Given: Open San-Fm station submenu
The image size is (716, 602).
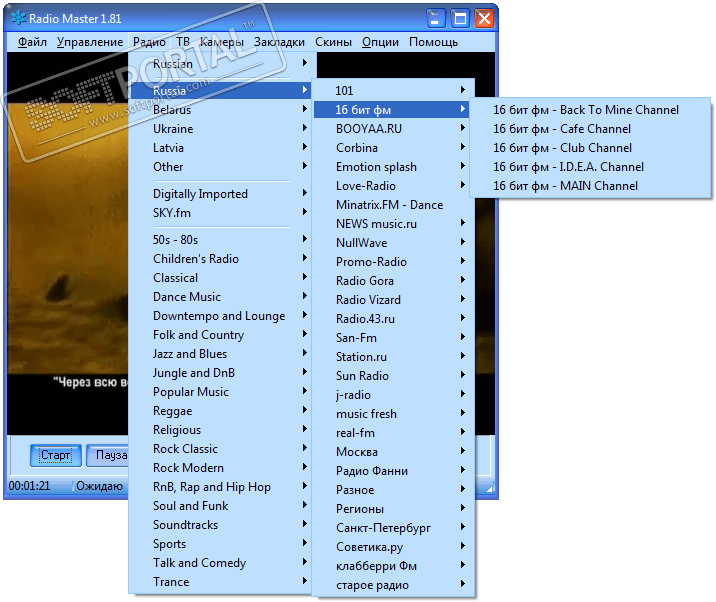Looking at the screenshot, I should pos(394,338).
